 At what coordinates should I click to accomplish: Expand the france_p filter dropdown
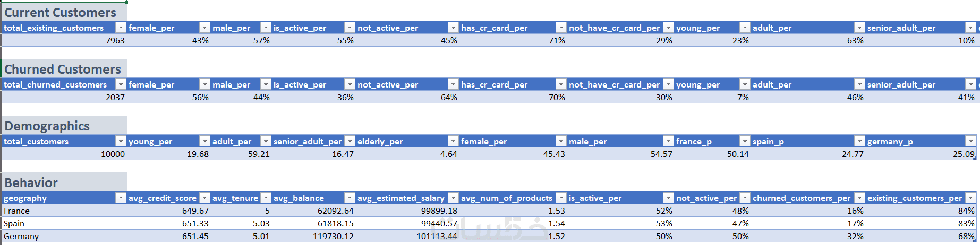[x=745, y=141]
